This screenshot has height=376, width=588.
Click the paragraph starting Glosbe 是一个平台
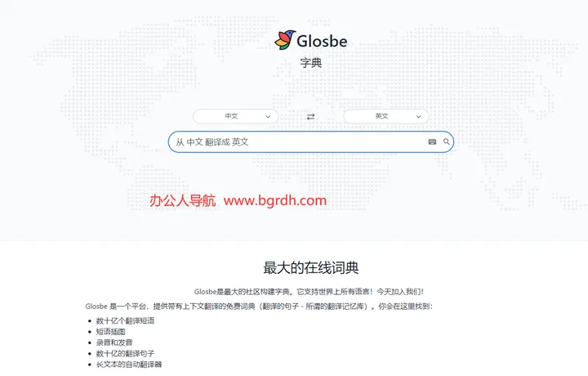[259, 307]
